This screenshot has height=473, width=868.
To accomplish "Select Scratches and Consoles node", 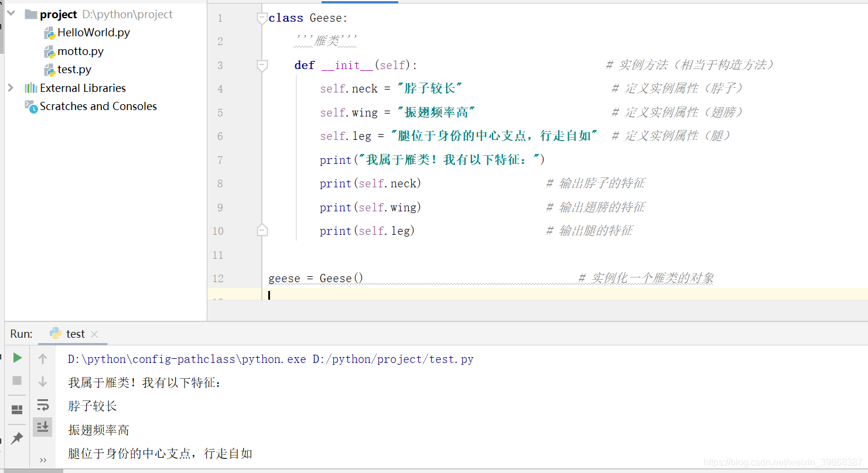I will pos(98,107).
